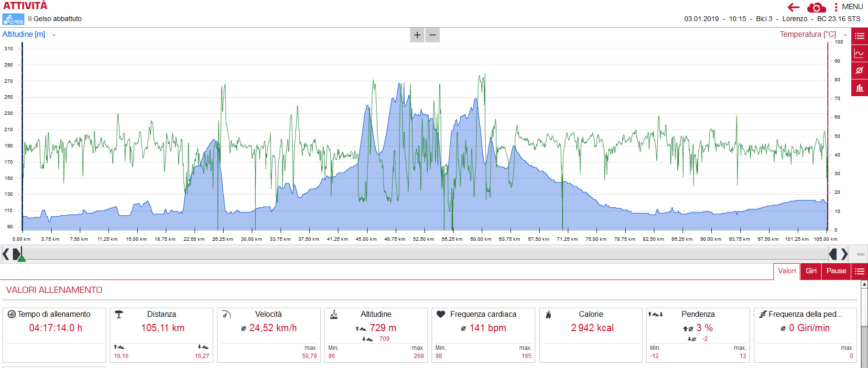Viewport: 868px width, 368px height.
Task: Click the Velocità speedometer icon
Action: [x=227, y=314]
